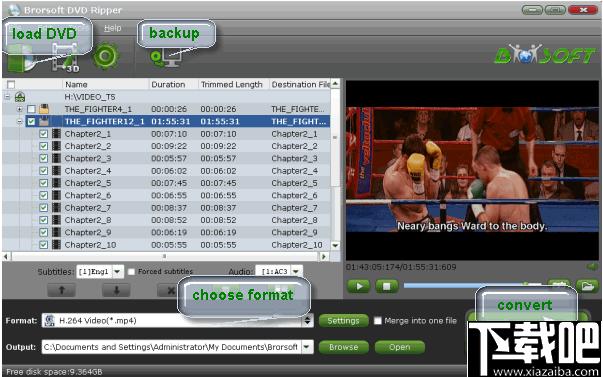Open options with the green gear icon
The height and width of the screenshot is (377, 603).
[x=105, y=57]
